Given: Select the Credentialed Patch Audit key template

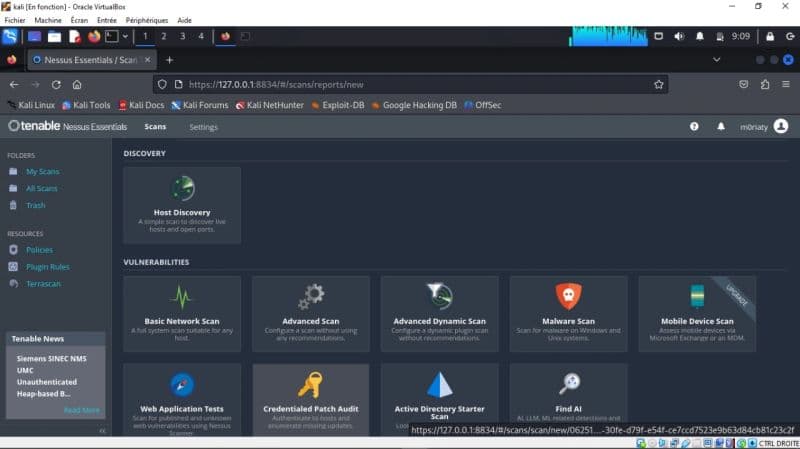Looking at the screenshot, I should tap(311, 400).
